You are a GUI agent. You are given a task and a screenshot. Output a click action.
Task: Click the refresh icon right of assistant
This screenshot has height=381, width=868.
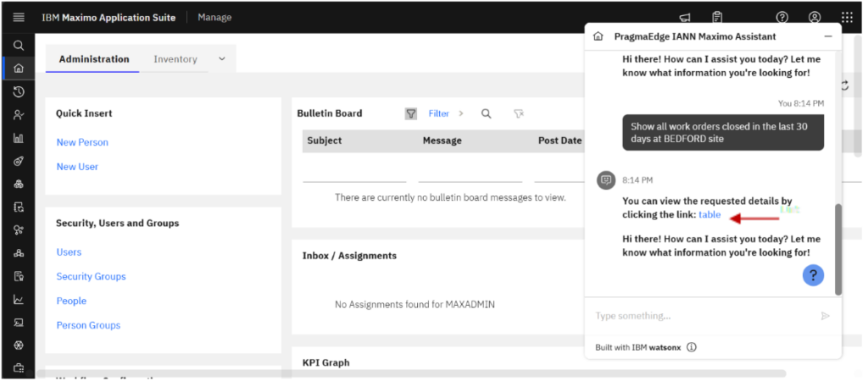[x=845, y=86]
